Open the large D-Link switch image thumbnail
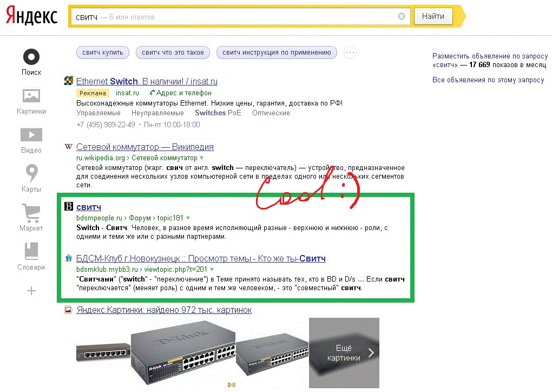Viewport: 552px width, 392px height. coord(183,353)
